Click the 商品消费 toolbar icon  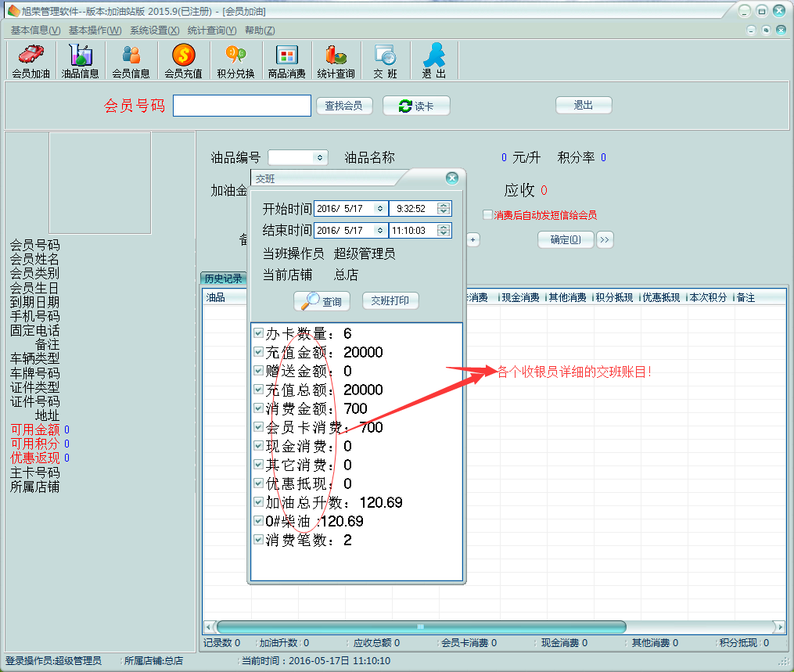[x=286, y=61]
